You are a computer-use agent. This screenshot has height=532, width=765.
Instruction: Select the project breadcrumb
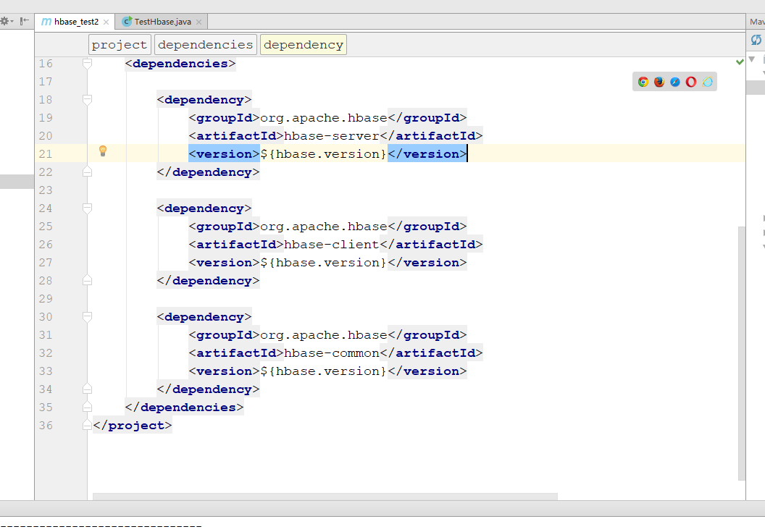pyautogui.click(x=120, y=45)
